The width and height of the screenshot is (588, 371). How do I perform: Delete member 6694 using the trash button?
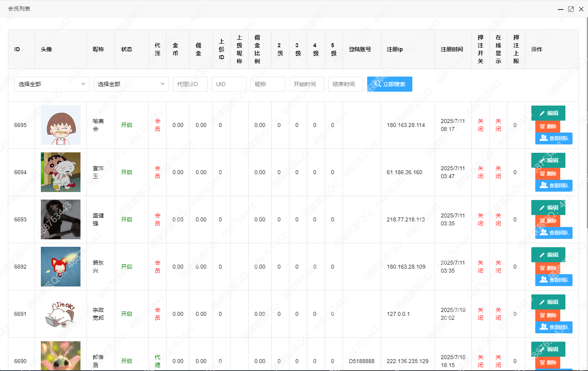tap(548, 174)
